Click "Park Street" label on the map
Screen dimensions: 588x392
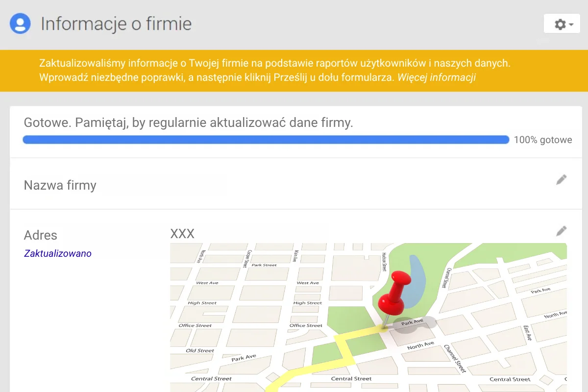pyautogui.click(x=264, y=265)
